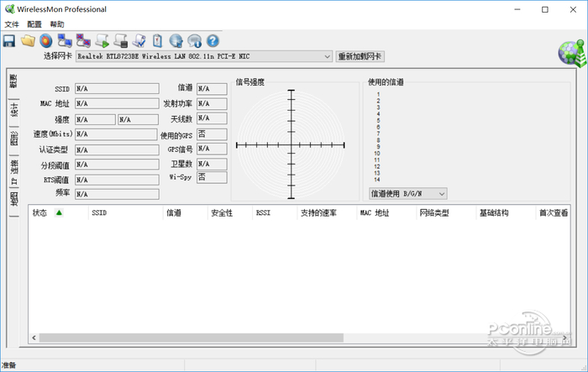Open the 文件 menu
Screen dimensions: 588x372
click(12, 24)
